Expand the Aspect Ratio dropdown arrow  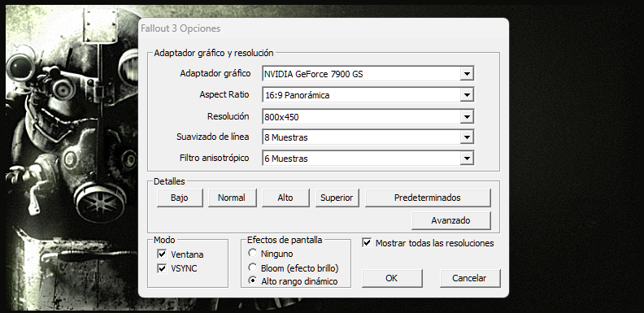pyautogui.click(x=467, y=95)
